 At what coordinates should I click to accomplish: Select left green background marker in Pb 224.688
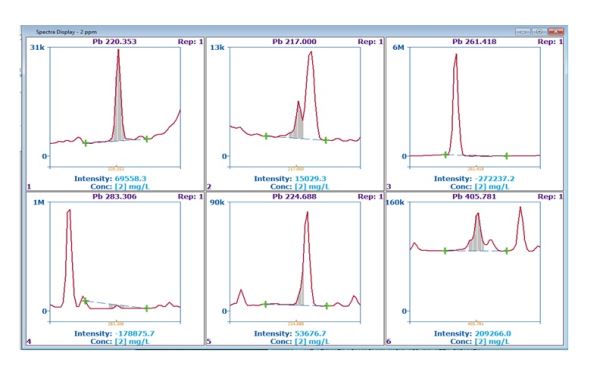[x=266, y=304]
